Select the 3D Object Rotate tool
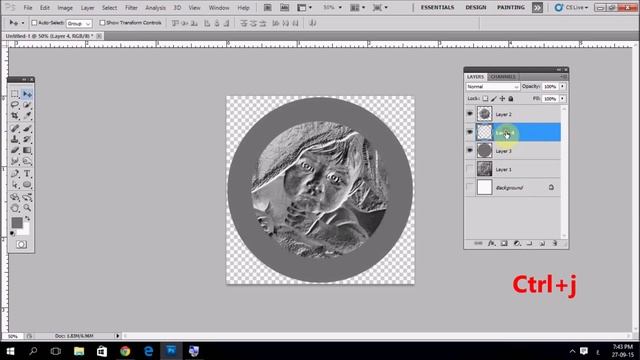Viewport: 640px width, 360px height. (15, 198)
